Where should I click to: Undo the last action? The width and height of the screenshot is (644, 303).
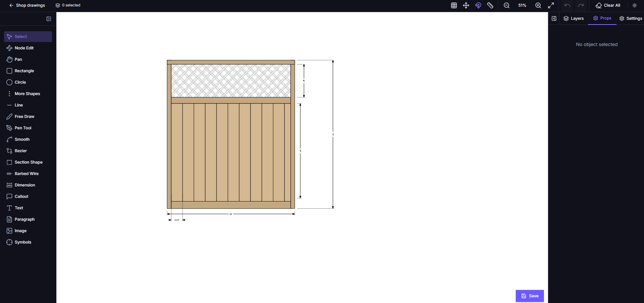click(x=567, y=5)
